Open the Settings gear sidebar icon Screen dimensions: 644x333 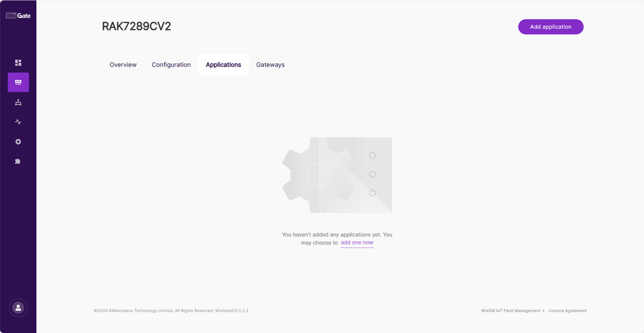[18, 141]
